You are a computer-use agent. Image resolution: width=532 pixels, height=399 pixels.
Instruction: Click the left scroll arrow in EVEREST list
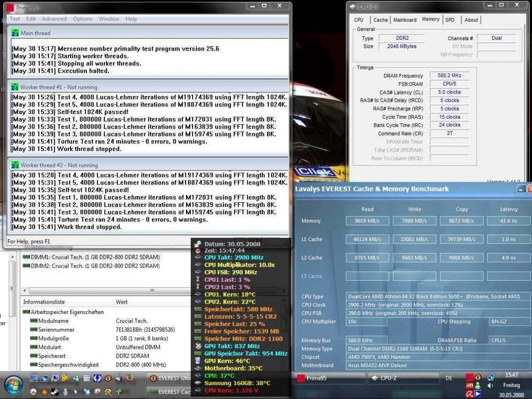24,291
